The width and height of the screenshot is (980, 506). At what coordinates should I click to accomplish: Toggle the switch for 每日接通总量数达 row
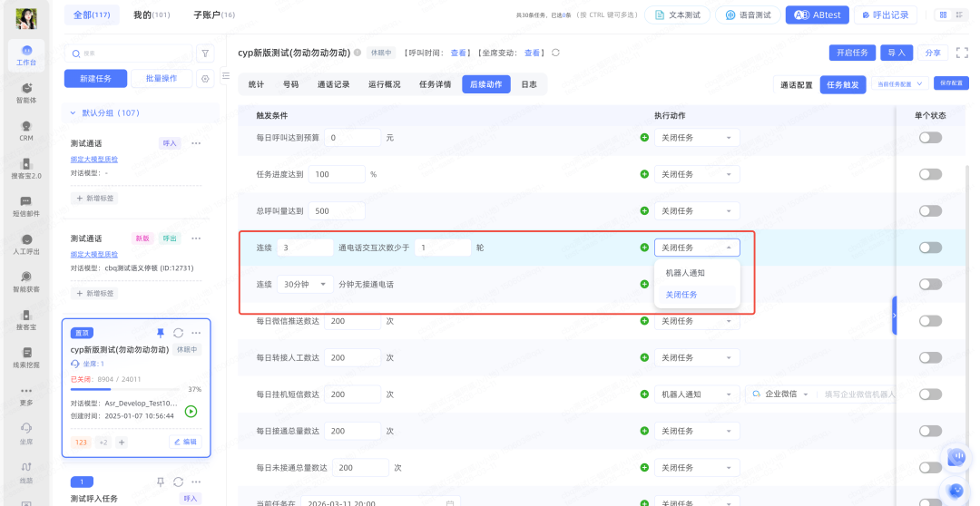click(930, 431)
